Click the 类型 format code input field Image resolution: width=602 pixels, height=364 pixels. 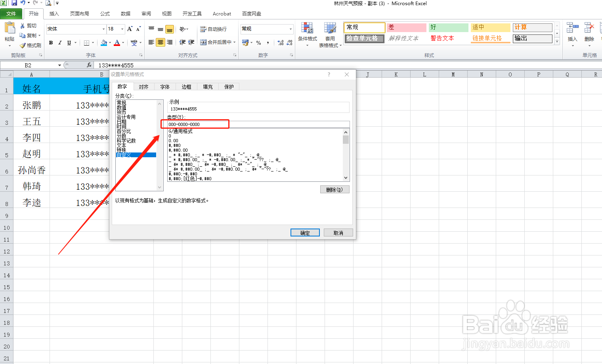258,124
